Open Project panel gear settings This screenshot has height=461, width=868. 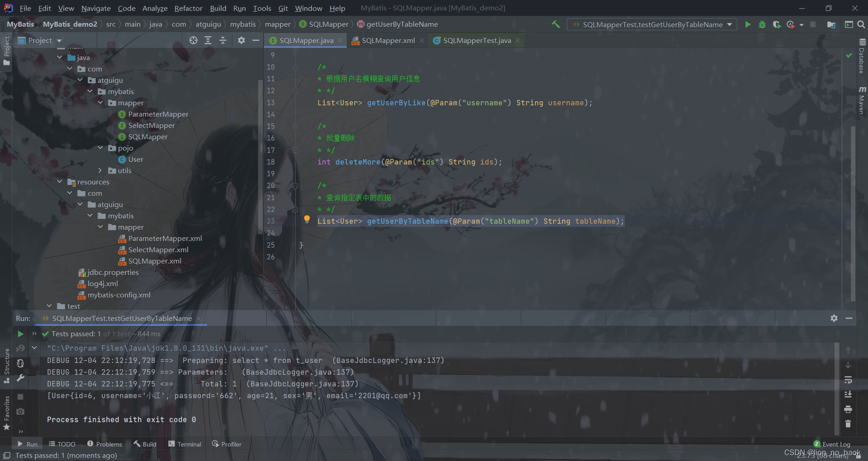[241, 40]
